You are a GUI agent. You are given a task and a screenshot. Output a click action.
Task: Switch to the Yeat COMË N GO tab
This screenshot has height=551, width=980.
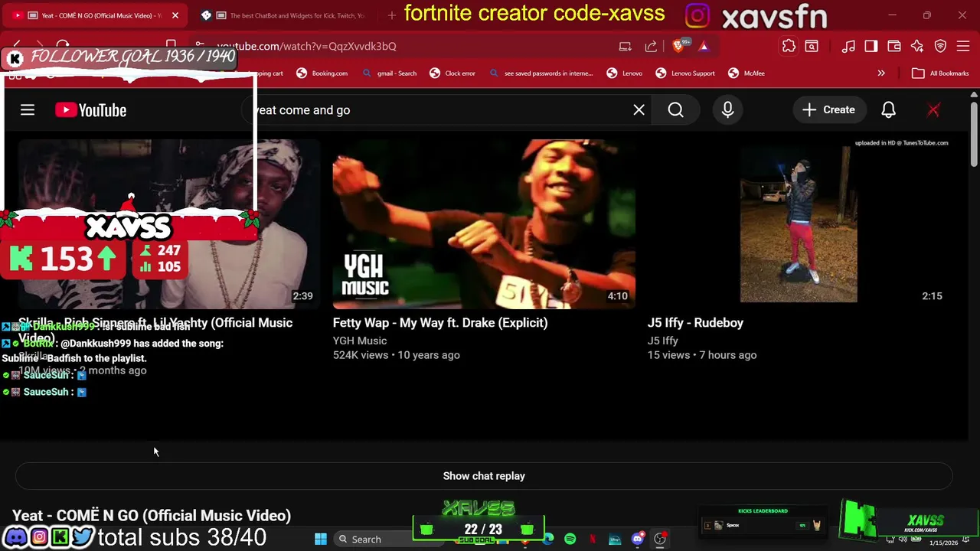(x=96, y=15)
